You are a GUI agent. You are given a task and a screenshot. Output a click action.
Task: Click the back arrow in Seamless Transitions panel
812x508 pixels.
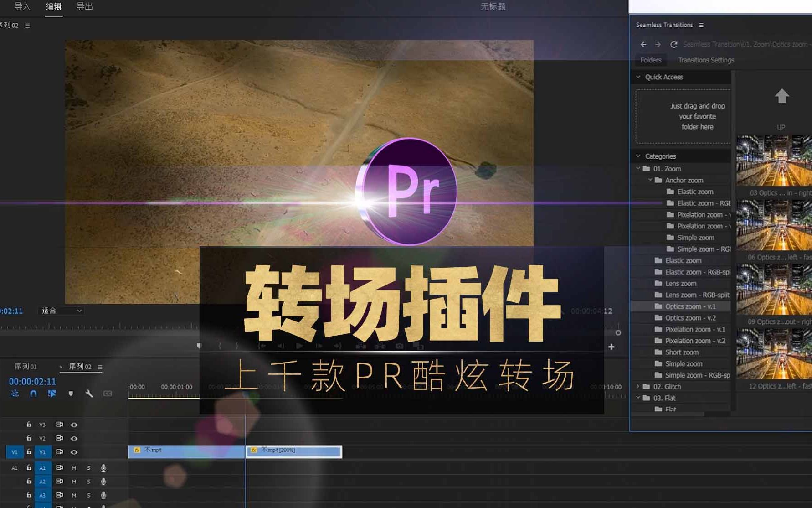(643, 44)
